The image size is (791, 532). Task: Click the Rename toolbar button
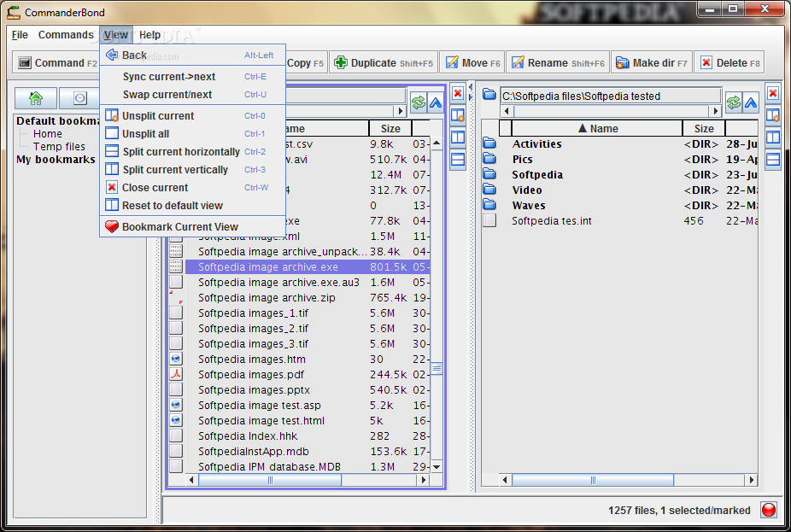tap(558, 62)
